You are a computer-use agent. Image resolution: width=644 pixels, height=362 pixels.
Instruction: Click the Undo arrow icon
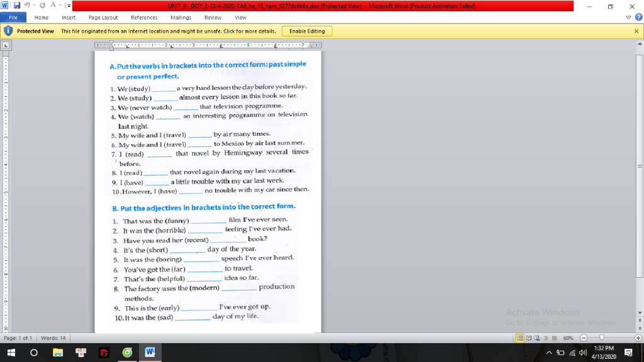pos(27,5)
